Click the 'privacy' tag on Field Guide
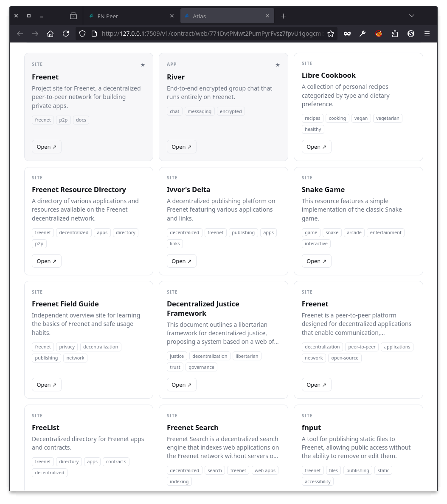This screenshot has width=447, height=504. click(x=67, y=347)
